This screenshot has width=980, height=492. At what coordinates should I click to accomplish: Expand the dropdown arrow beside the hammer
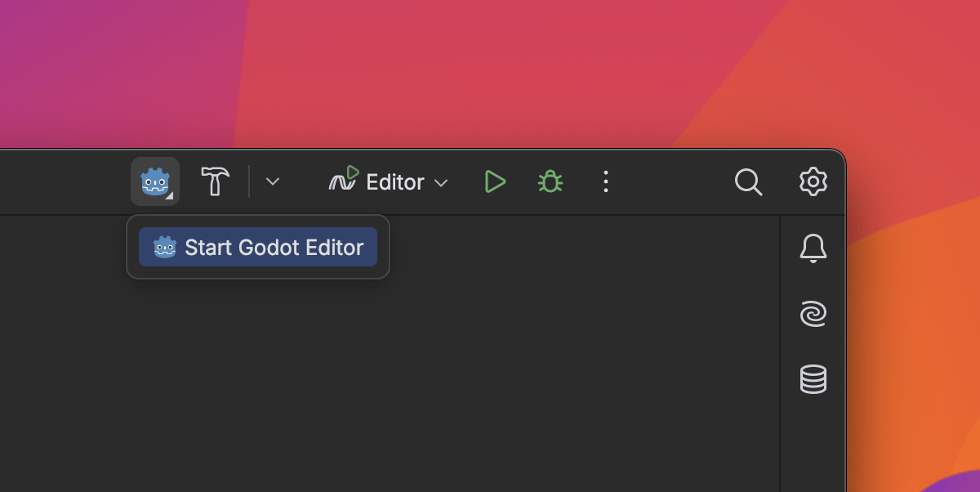click(x=273, y=181)
